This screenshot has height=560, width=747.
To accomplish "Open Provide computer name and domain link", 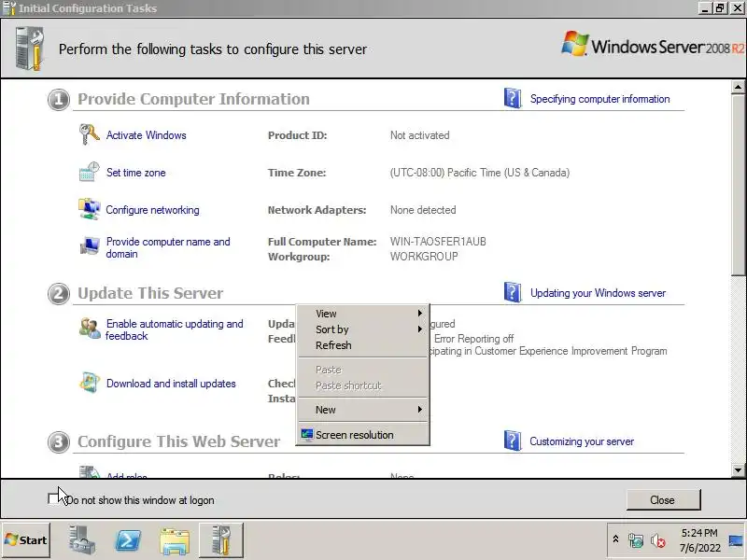I will 168,247.
